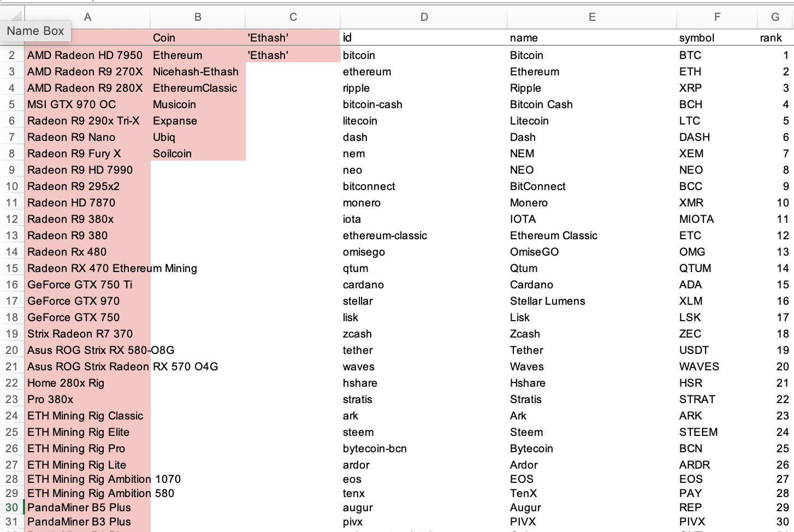
Task: Select cell 'Home 280x Rig'
Action: pyautogui.click(x=87, y=383)
